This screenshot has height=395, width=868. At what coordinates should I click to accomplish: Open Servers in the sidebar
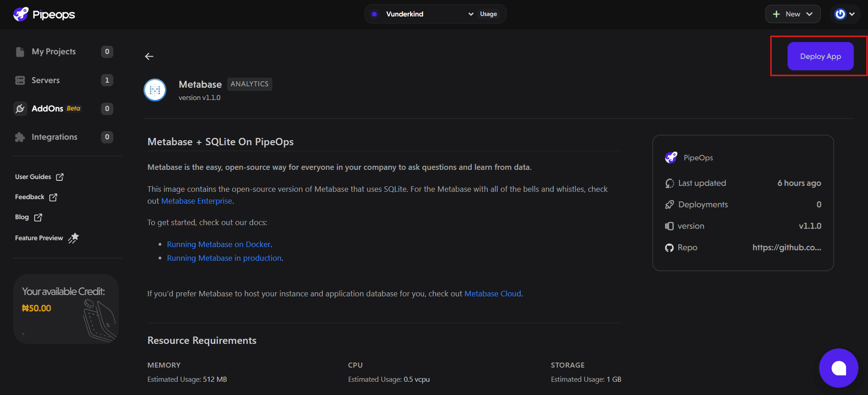coord(45,80)
